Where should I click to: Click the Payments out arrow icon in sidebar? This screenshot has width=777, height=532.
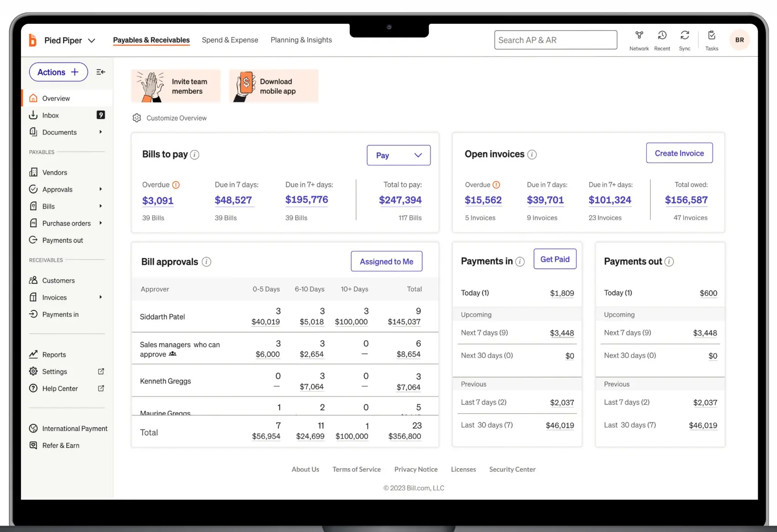click(x=33, y=240)
